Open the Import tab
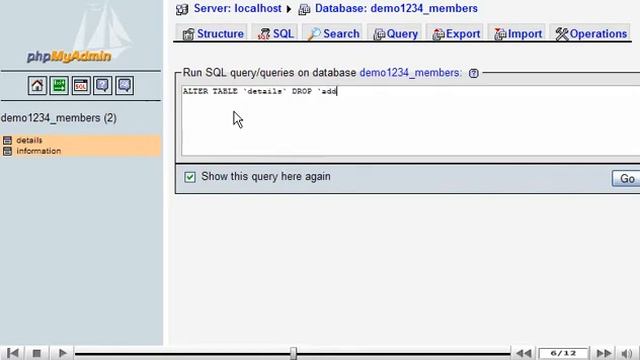Image resolution: width=640 pixels, height=360 pixels. coord(517,34)
